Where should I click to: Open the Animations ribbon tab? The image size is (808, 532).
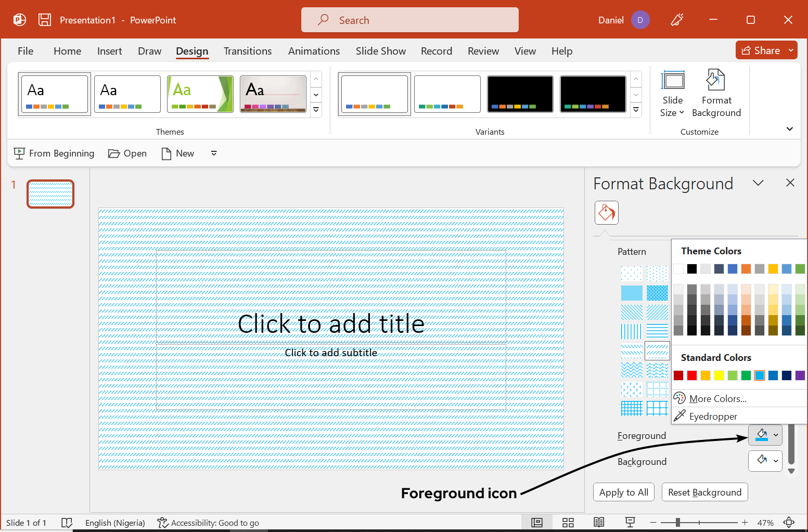[314, 51]
